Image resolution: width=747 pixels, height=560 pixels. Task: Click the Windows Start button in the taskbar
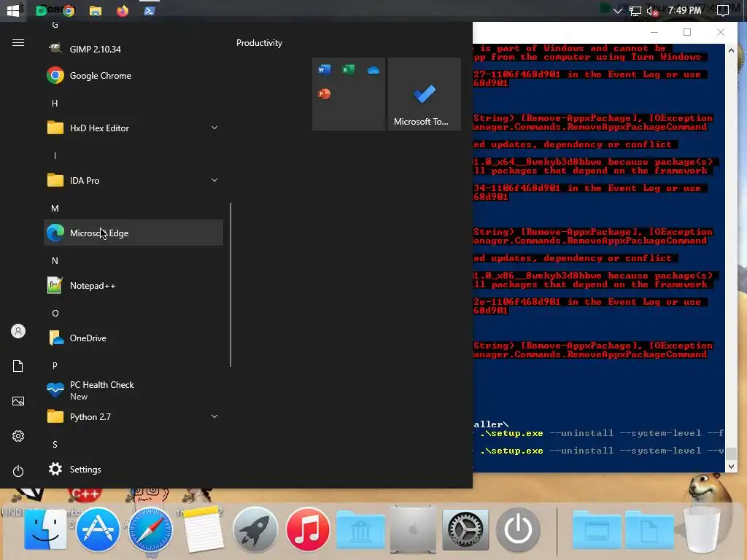(x=13, y=10)
